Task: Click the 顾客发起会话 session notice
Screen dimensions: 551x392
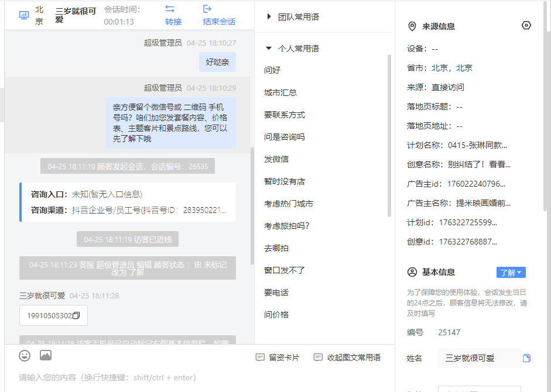Action: point(128,166)
